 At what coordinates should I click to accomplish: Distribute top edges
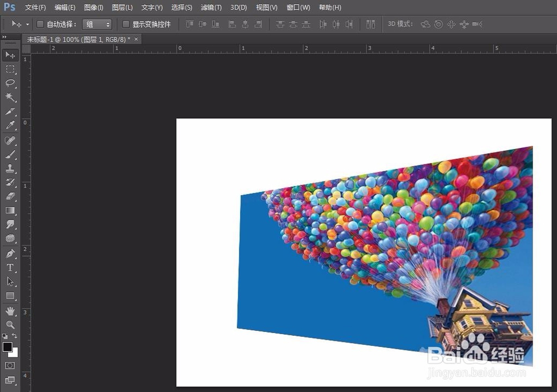[x=280, y=24]
